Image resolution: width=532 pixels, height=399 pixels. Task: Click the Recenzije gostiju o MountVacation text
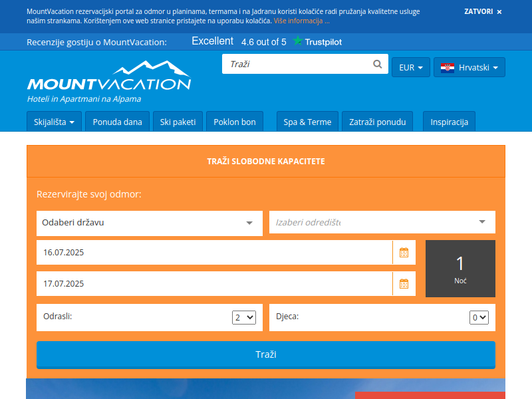coord(96,42)
